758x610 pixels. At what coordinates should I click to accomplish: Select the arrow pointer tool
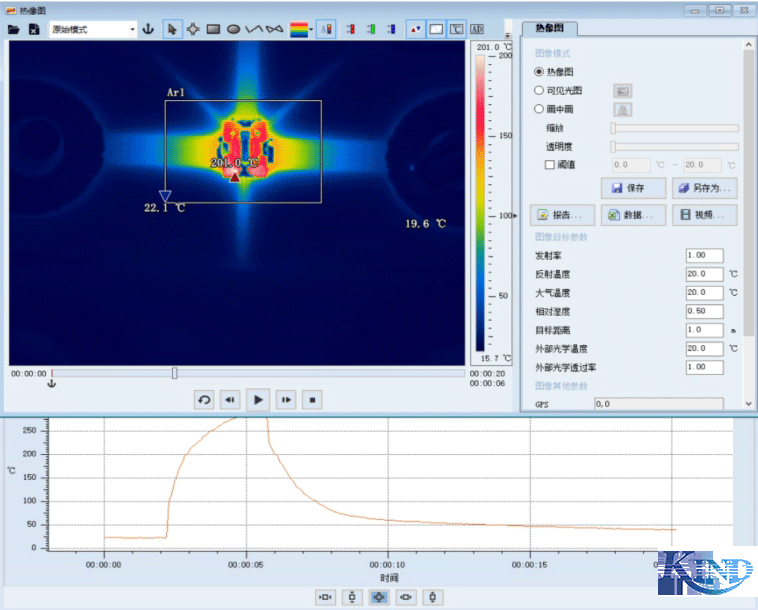[172, 30]
